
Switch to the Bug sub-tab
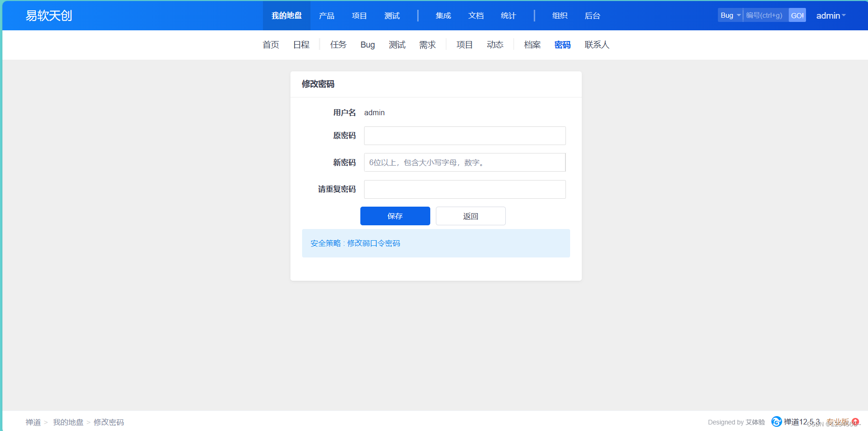[x=367, y=44]
